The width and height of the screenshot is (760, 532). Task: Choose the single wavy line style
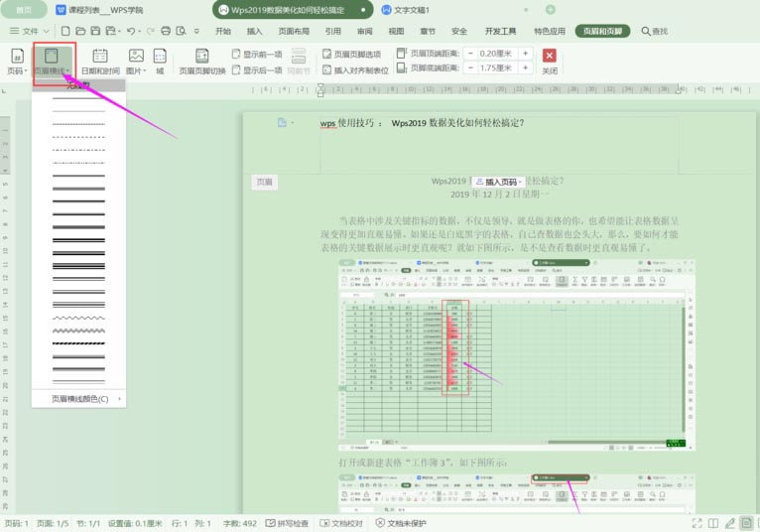pos(78,319)
